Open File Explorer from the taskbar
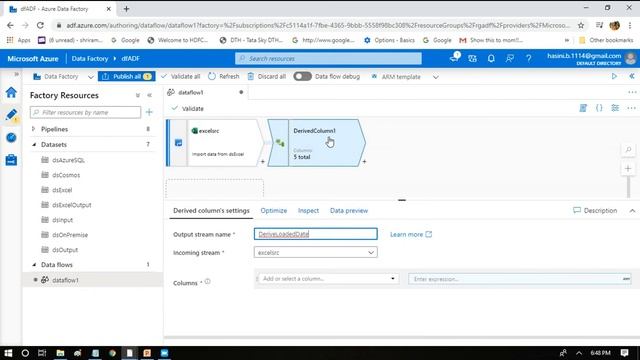 (60, 353)
